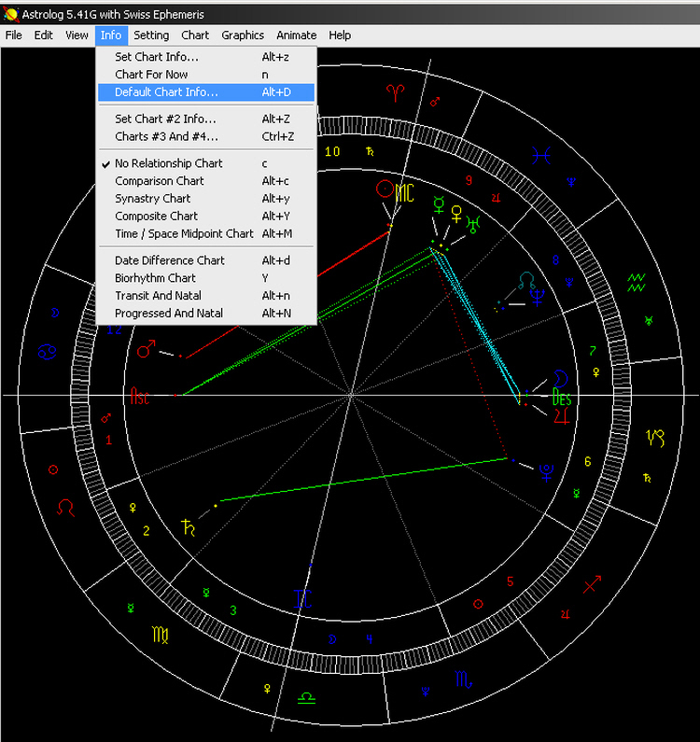The height and width of the screenshot is (742, 700).
Task: Open the Help menu
Action: [x=340, y=35]
